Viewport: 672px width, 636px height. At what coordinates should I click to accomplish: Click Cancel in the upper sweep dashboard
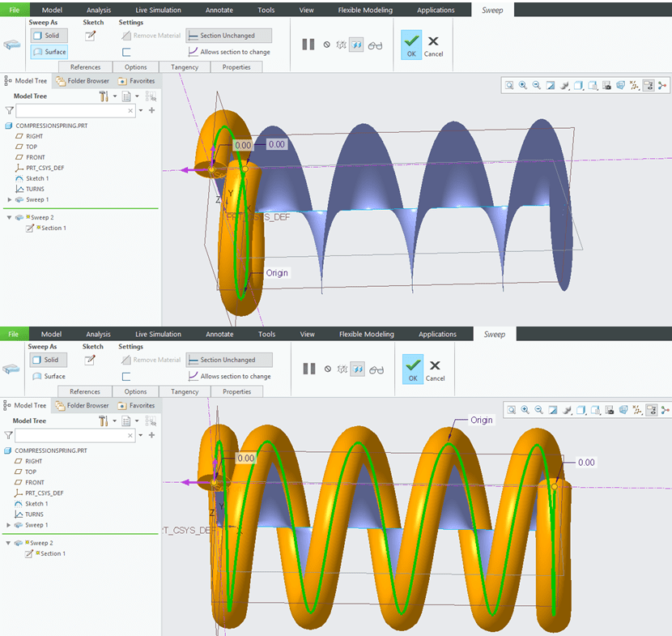coord(434,45)
